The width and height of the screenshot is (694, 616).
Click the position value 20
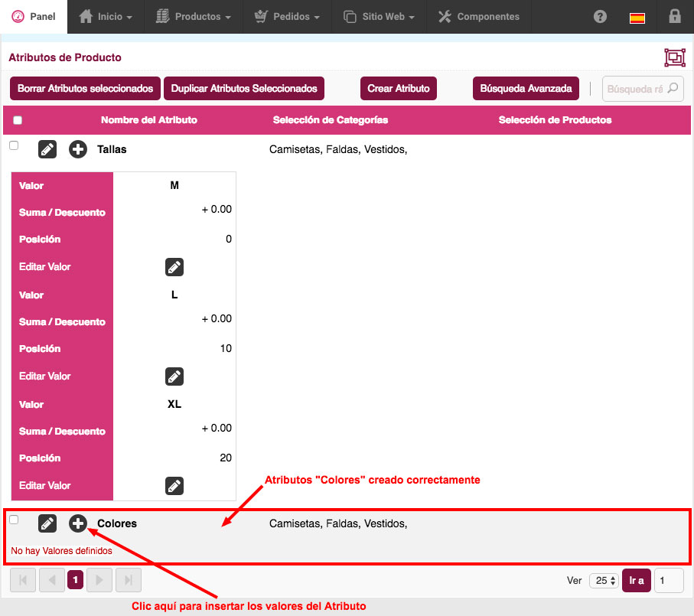226,458
